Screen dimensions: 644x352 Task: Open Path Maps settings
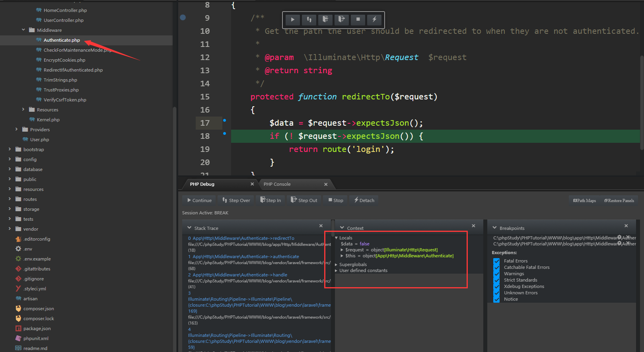coord(584,200)
